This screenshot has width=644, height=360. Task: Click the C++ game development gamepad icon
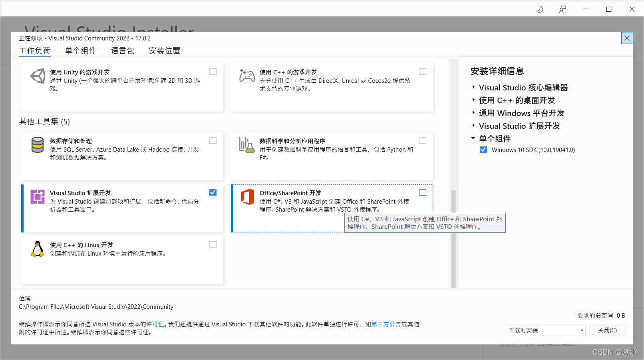click(247, 76)
